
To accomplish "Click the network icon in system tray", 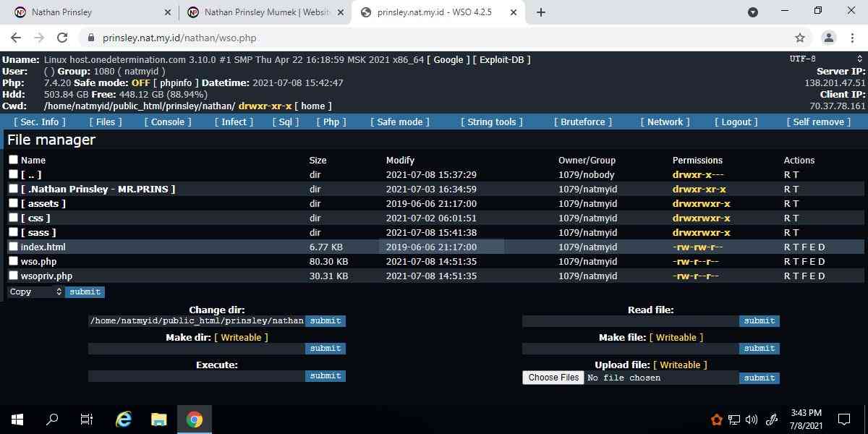I will coord(734,419).
